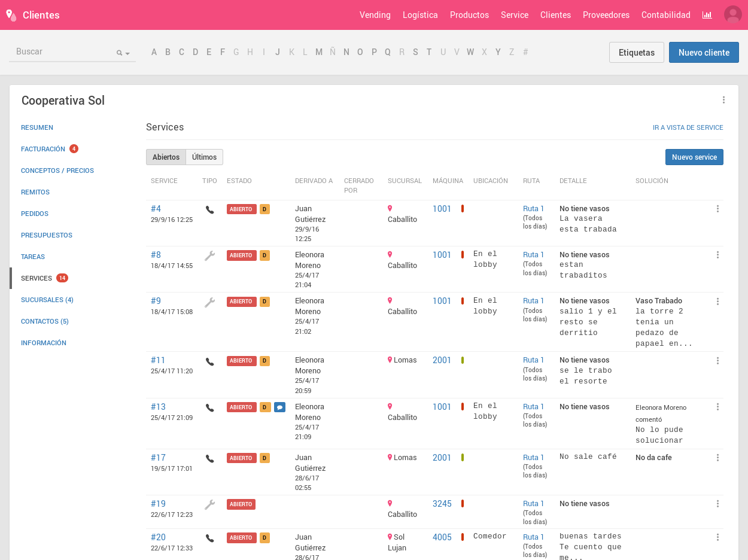Click the green status bar for machine 2001
The height and width of the screenshot is (560, 748).
(x=463, y=360)
